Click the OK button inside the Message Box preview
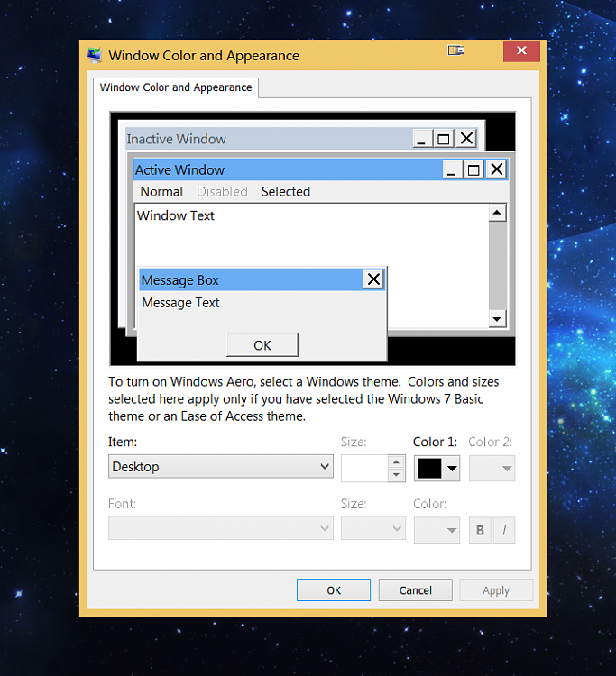Screen dimensions: 616x676 pos(262,345)
